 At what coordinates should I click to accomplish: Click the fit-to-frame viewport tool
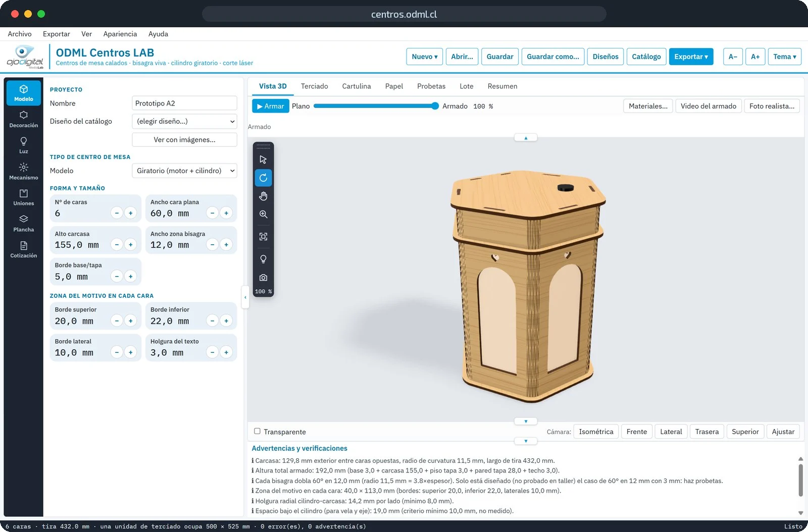263,237
